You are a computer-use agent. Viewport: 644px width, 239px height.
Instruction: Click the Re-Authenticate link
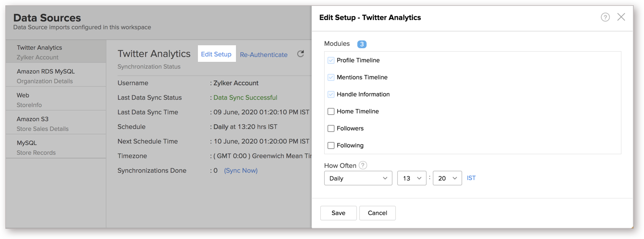click(264, 55)
